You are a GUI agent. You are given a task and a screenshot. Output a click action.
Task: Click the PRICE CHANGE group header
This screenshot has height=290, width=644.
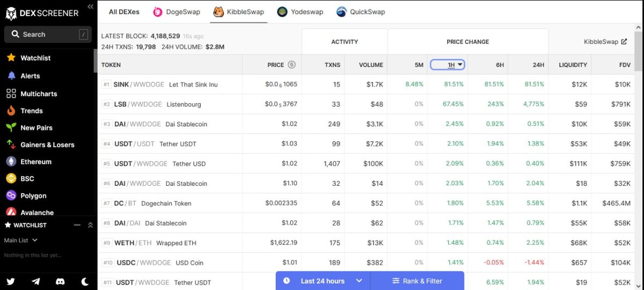[x=467, y=41]
